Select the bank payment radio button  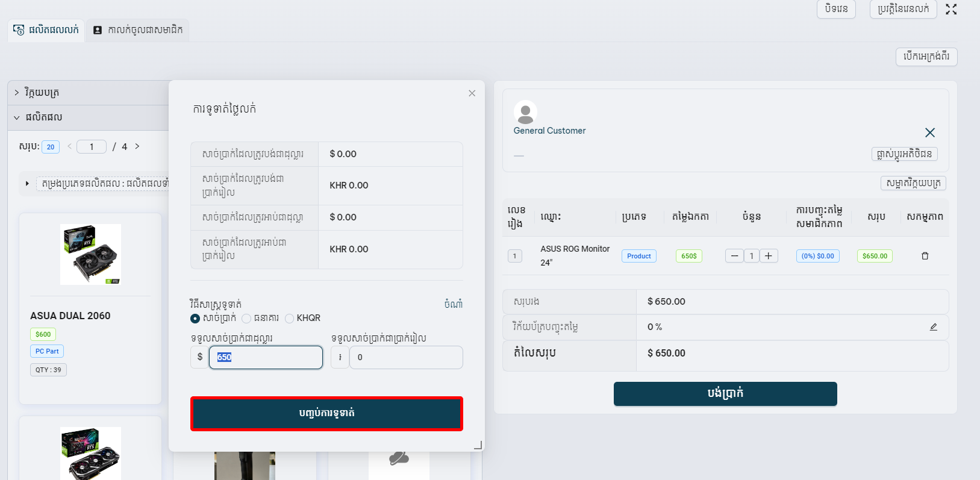[246, 319]
